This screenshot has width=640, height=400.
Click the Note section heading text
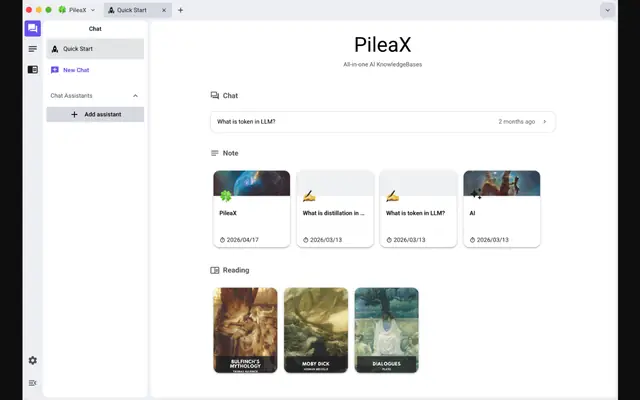[231, 153]
